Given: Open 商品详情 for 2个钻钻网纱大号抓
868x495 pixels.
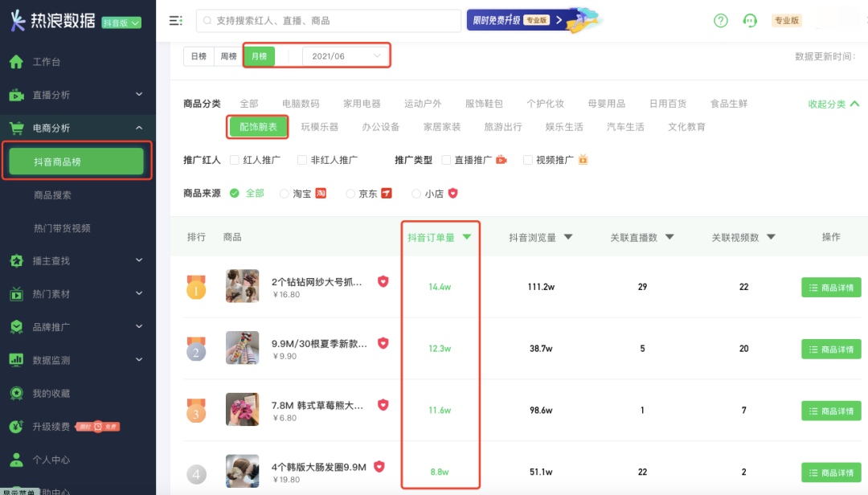Looking at the screenshot, I should tap(831, 288).
